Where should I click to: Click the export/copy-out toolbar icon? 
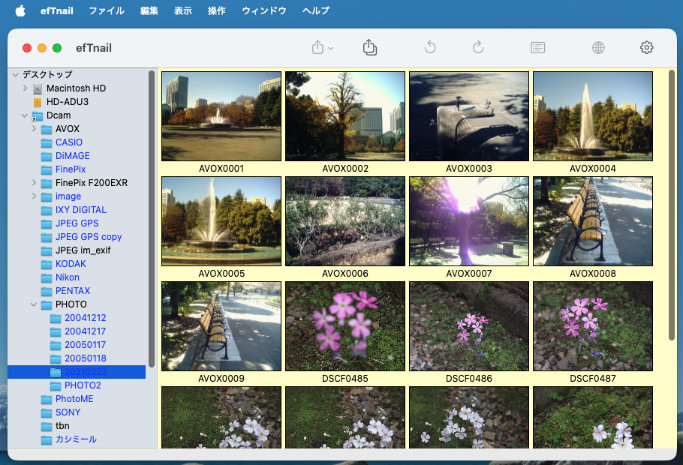click(x=370, y=47)
